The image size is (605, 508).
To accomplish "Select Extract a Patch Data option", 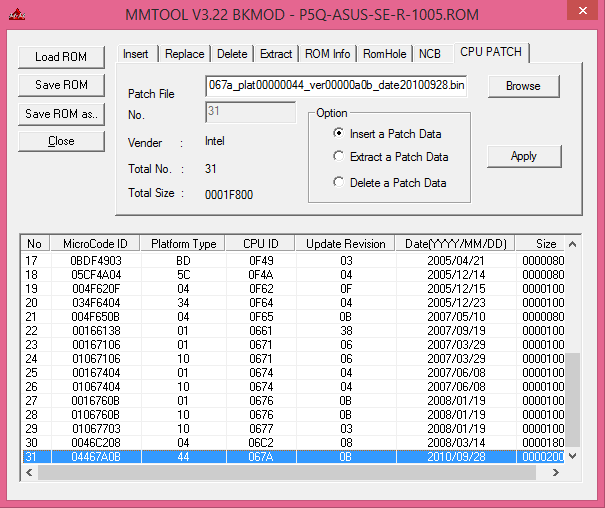I will [x=390, y=157].
